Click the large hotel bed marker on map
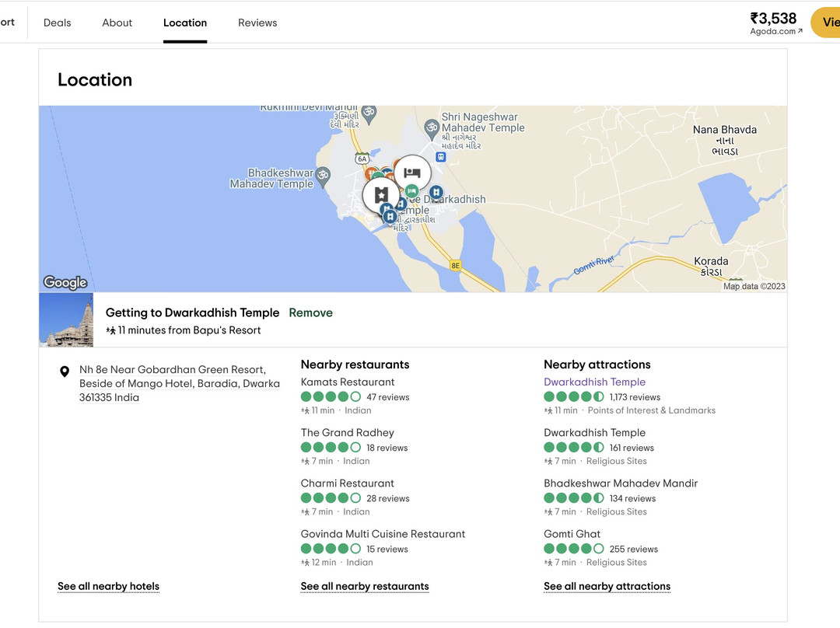Viewport: 840px width, 628px height. coord(412,173)
